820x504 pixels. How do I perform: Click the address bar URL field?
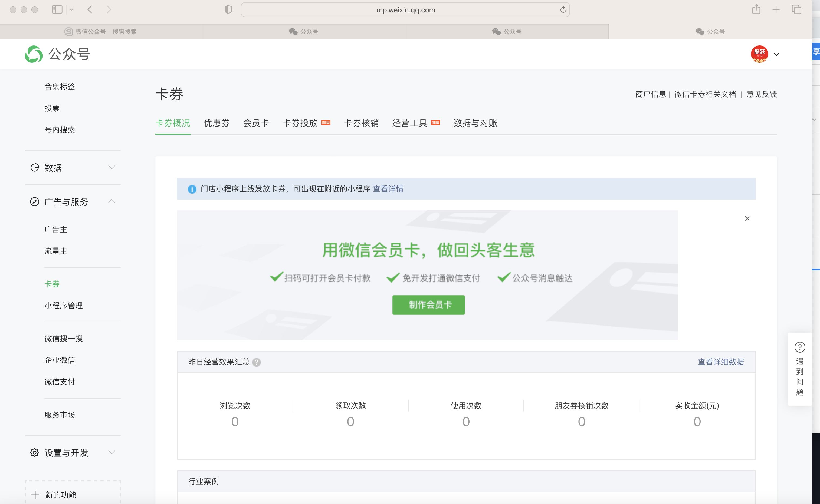click(405, 10)
